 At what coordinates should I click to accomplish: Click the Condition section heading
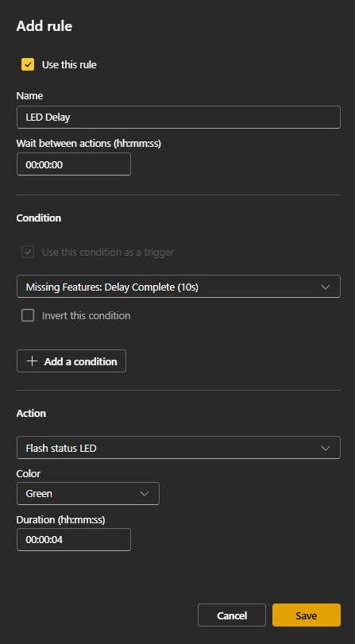39,218
